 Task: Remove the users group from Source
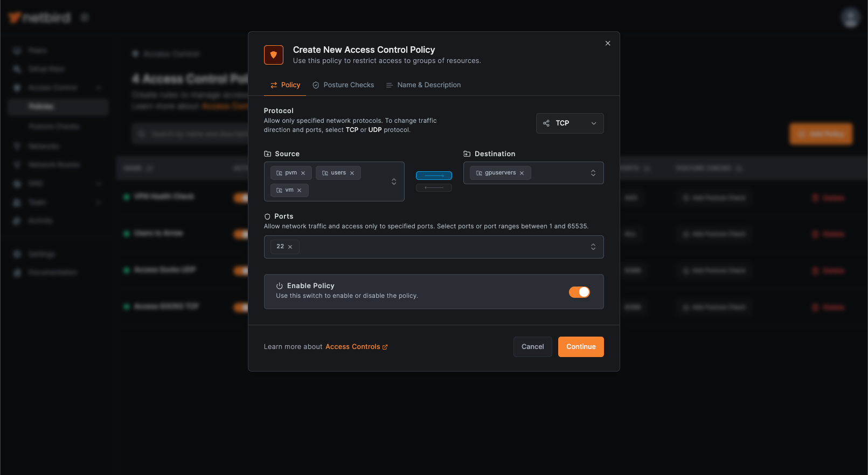tap(352, 173)
